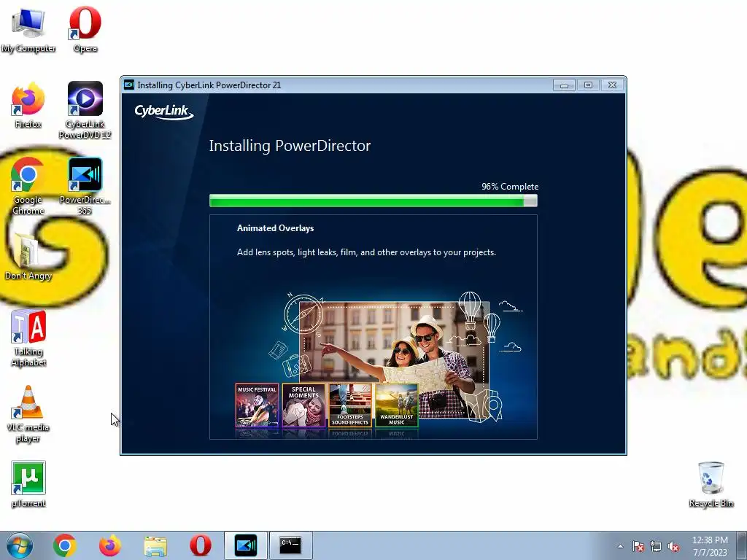Click the installer maximize button

[589, 85]
